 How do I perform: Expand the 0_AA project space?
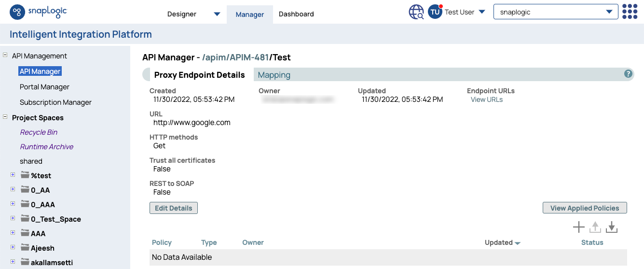tap(13, 189)
